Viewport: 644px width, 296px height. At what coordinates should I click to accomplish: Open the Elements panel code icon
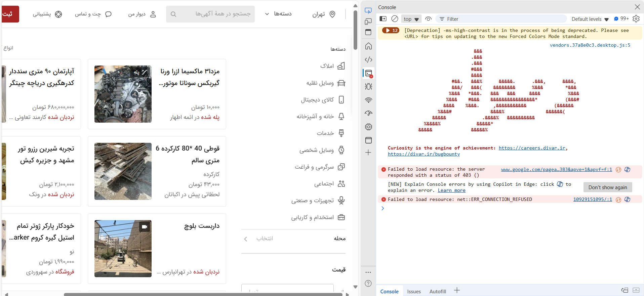[368, 59]
